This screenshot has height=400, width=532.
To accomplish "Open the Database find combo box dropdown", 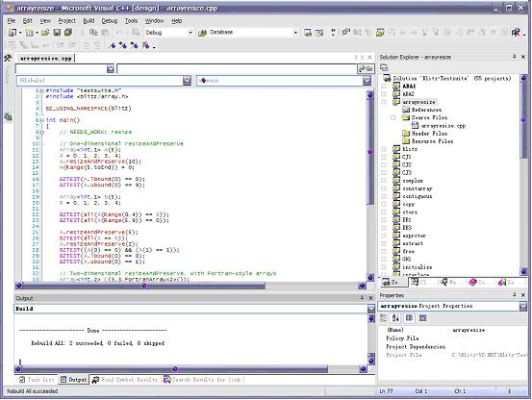I will (x=295, y=33).
